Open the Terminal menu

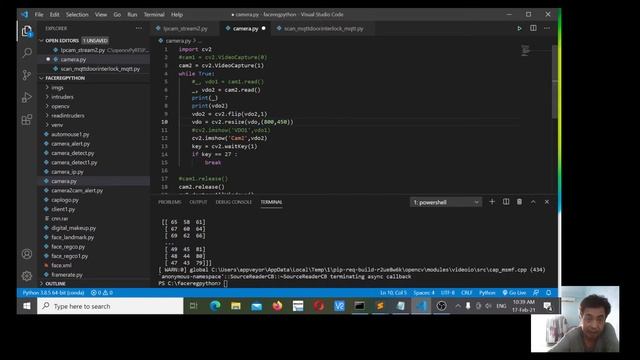154,14
